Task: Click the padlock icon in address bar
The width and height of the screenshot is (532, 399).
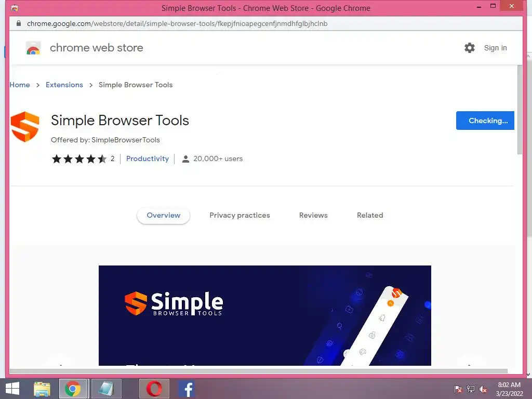Action: tap(19, 23)
